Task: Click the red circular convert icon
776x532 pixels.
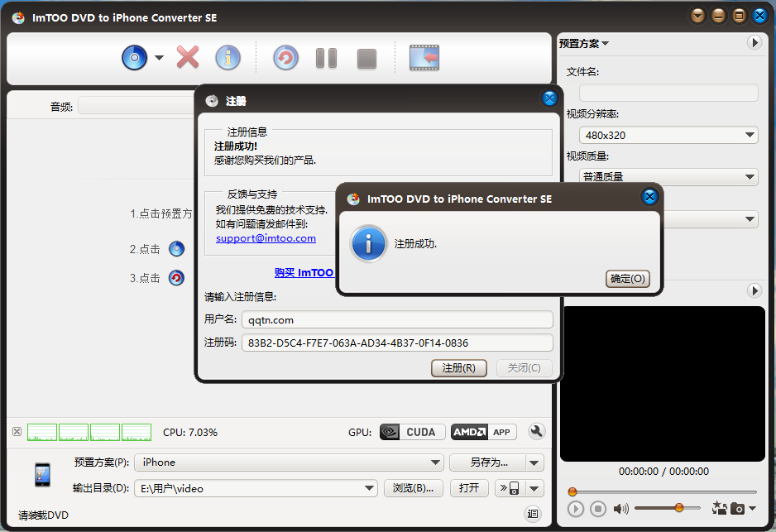Action: (x=285, y=58)
